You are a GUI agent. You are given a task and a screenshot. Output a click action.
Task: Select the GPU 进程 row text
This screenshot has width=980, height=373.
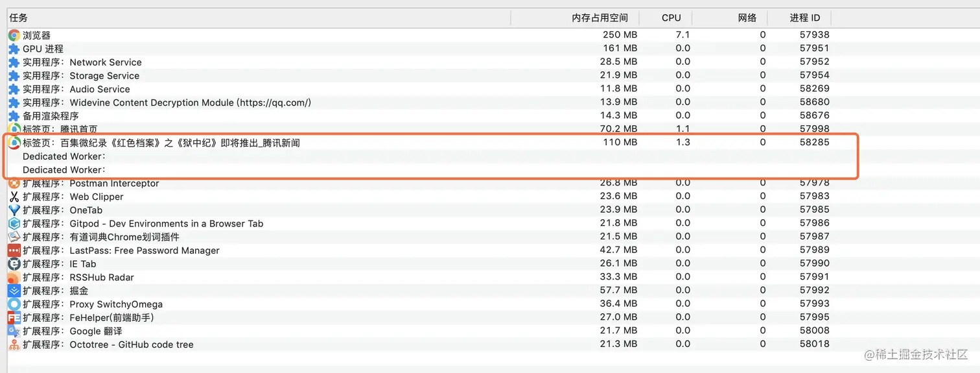[43, 49]
